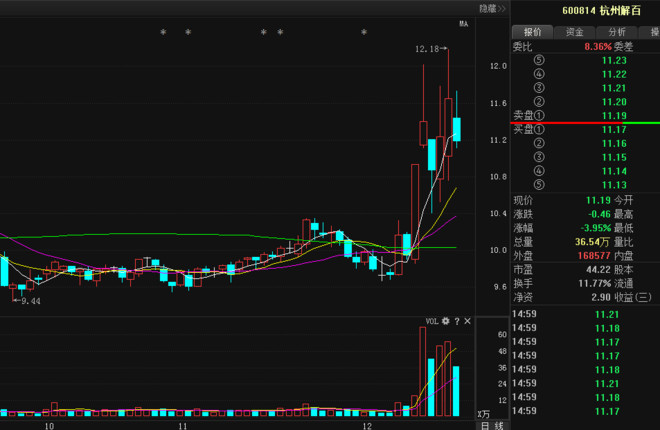
Task: Select buy price 11.16
Action: 614,143
